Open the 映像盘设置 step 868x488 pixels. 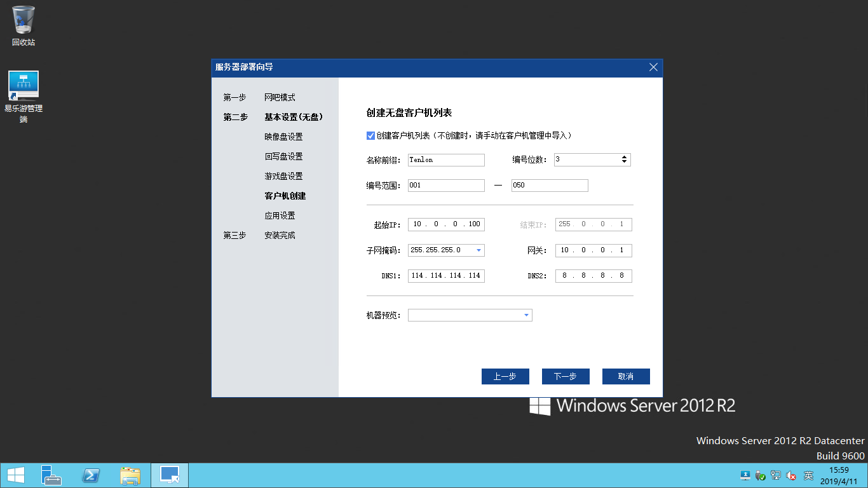click(x=283, y=137)
